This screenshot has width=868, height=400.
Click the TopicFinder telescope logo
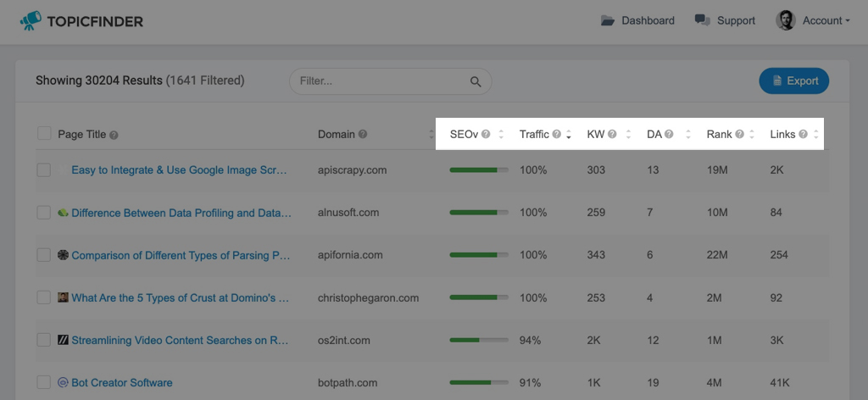coord(31,21)
